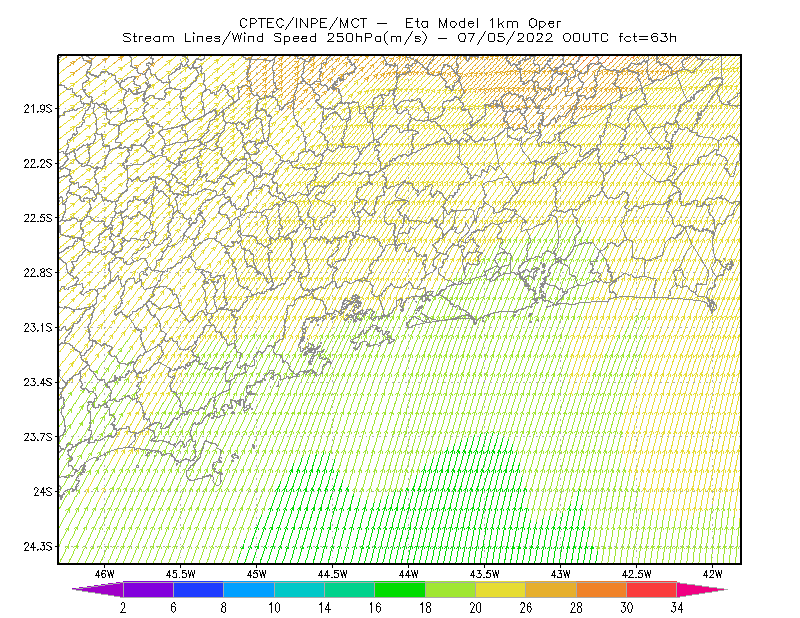
Task: Select the light blue swatch between 8 and 10
Action: tap(249, 589)
